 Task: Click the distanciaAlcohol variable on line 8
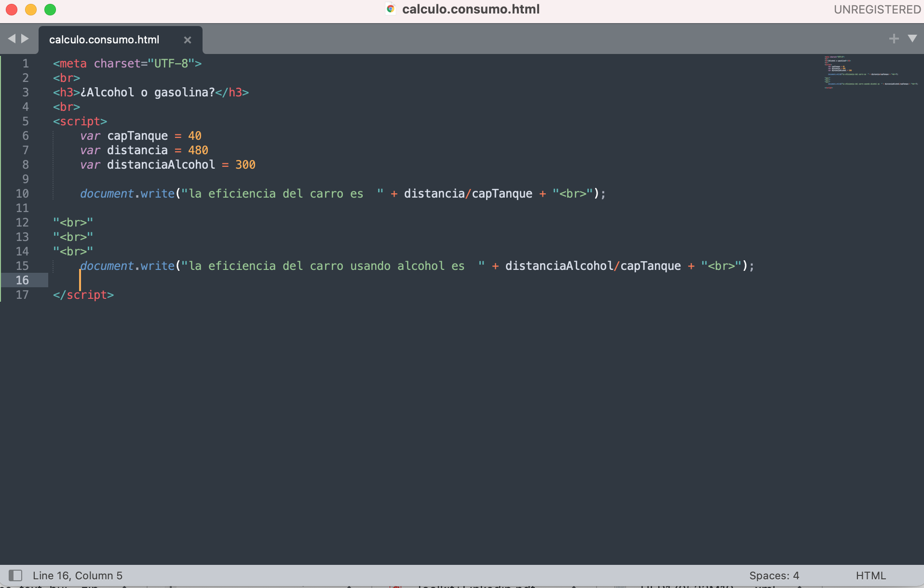point(161,165)
